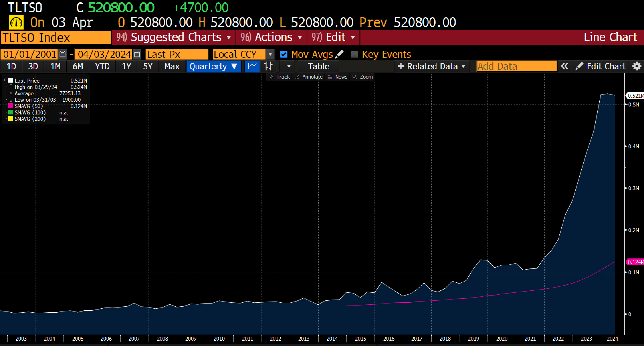Open the Table view button

(x=318, y=66)
